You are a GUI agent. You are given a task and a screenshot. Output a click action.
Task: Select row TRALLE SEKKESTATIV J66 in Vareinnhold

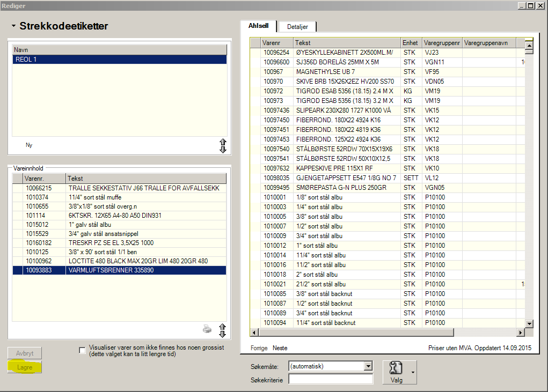coord(120,188)
